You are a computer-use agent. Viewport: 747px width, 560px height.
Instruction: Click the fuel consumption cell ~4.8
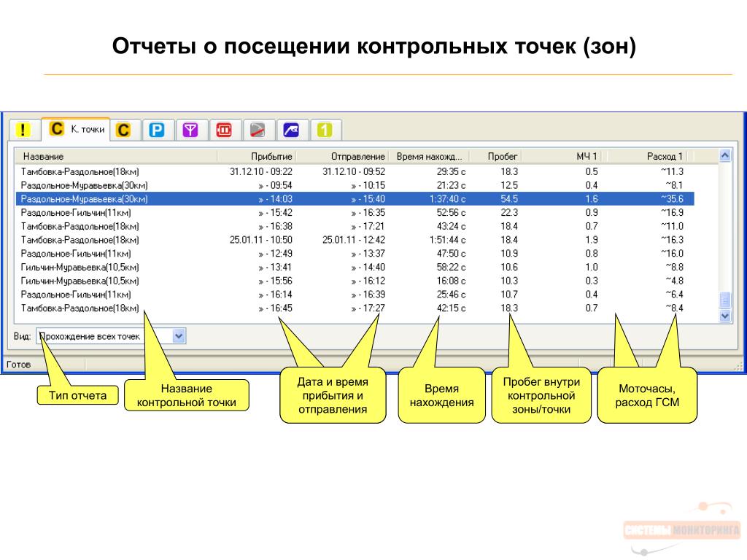click(x=674, y=281)
